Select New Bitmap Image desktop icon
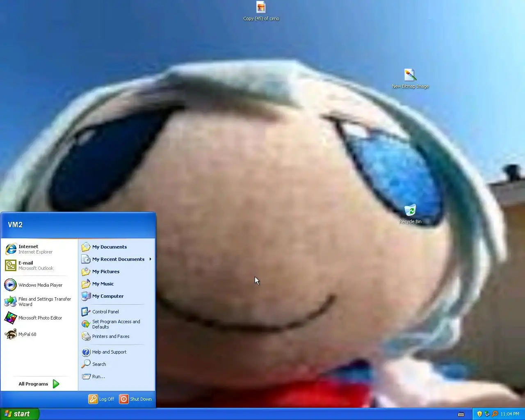Screen dimensions: 525x420 [x=410, y=79]
